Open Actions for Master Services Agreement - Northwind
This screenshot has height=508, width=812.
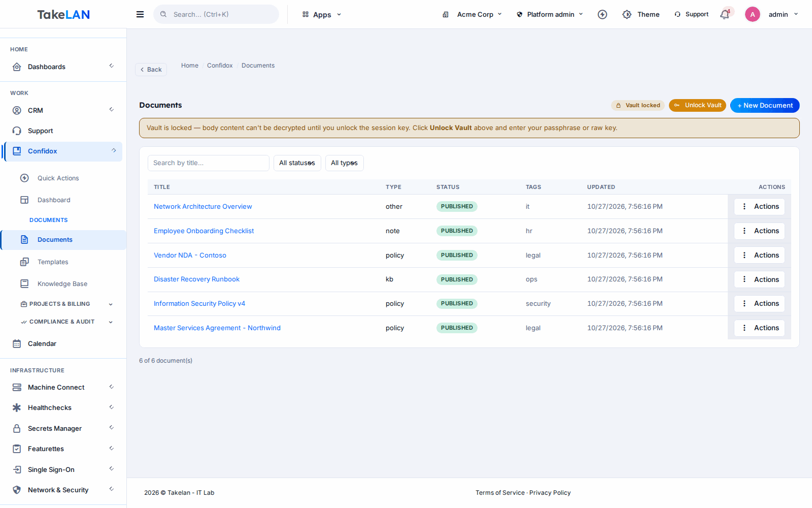(759, 328)
